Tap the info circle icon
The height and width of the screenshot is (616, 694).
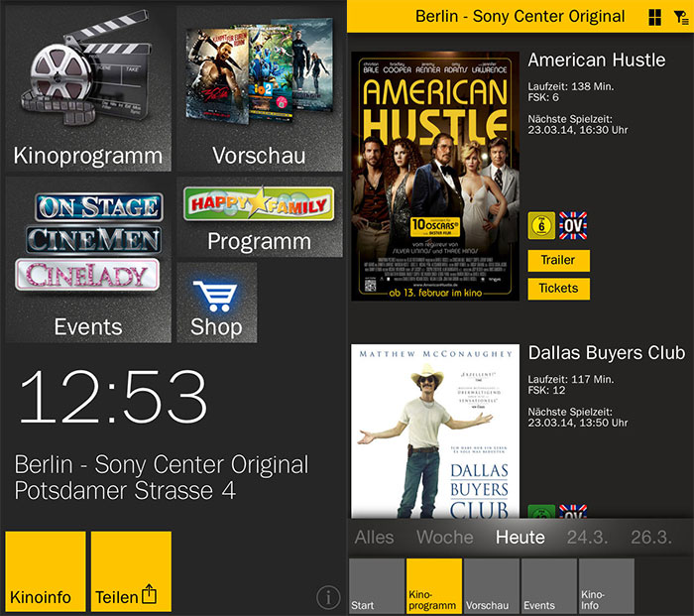[328, 598]
